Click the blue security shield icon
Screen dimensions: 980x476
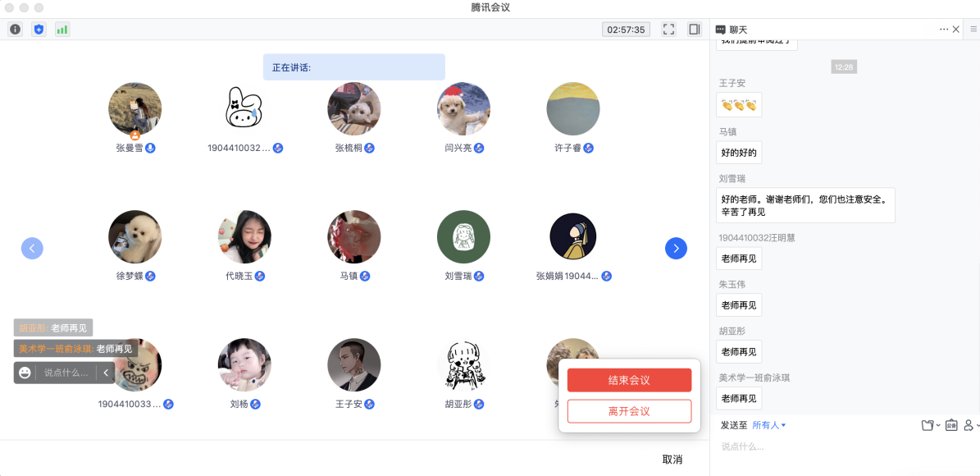point(39,30)
